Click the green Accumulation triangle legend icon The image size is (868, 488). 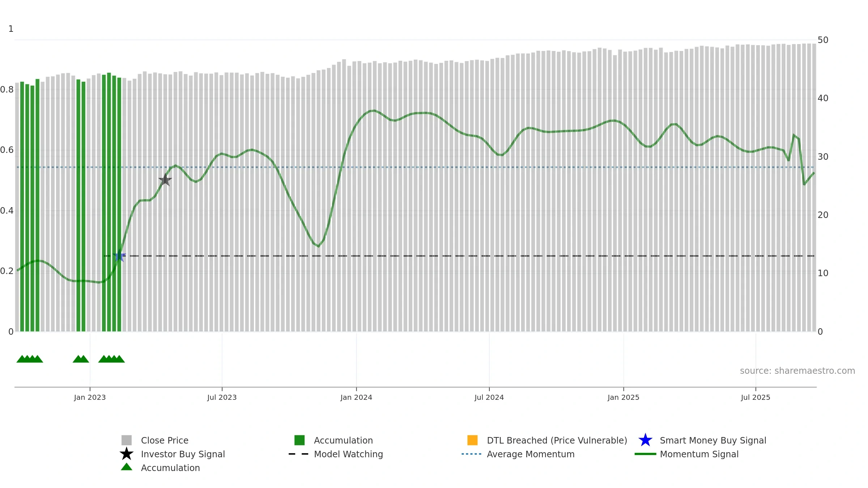click(x=127, y=467)
